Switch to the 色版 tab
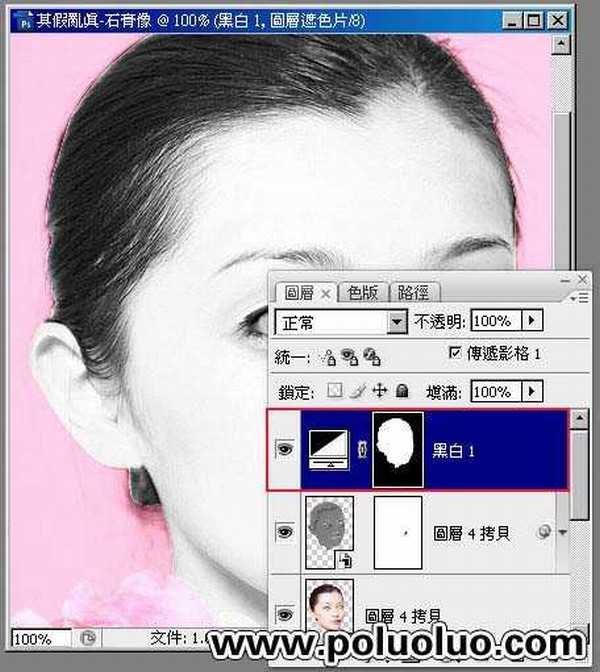Screen dimensions: 600x672 [x=363, y=292]
